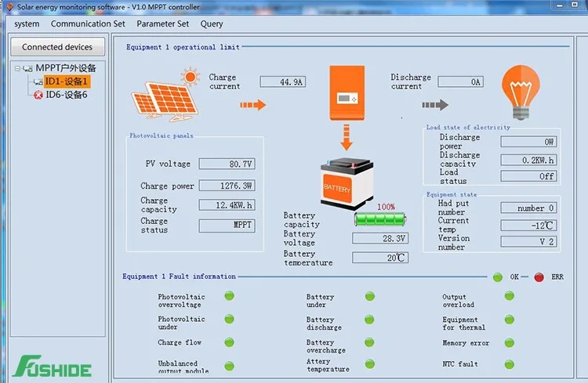Click the Photovoltaic overvoltage status light
Image resolution: width=588 pixels, height=383 pixels.
click(229, 296)
